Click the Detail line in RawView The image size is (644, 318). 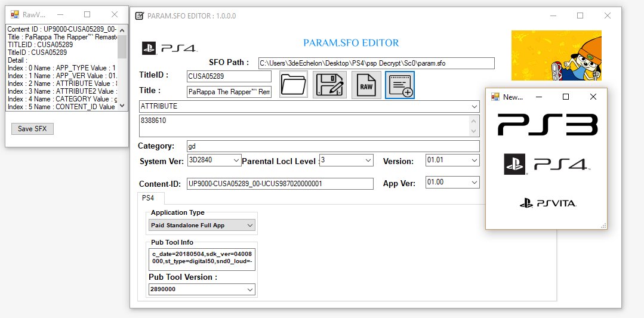17,60
